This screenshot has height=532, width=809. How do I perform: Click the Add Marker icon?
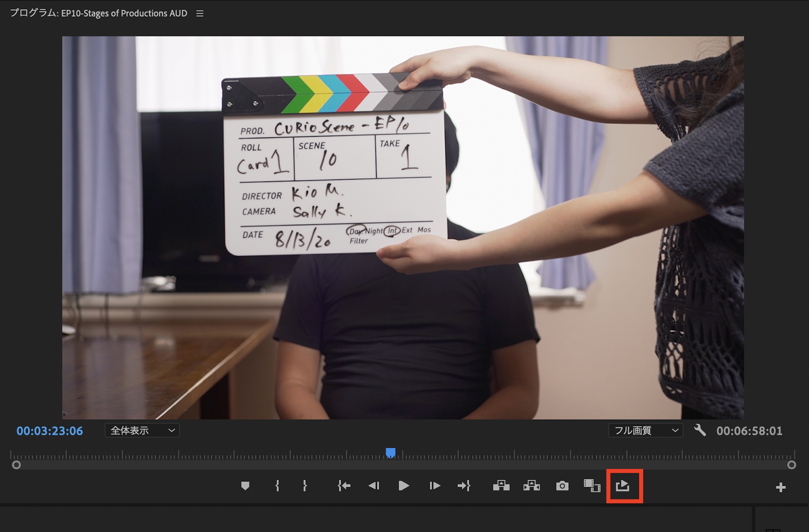point(246,486)
